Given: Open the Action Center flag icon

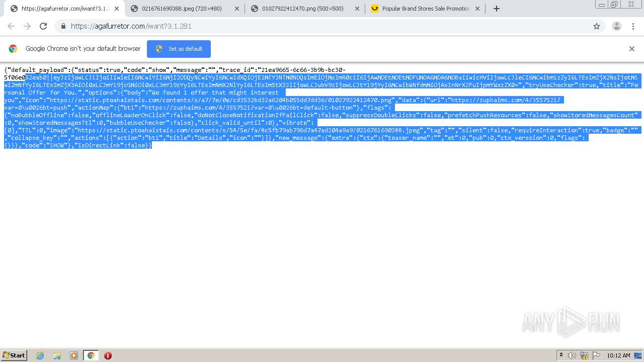Looking at the screenshot, I should (x=596, y=355).
